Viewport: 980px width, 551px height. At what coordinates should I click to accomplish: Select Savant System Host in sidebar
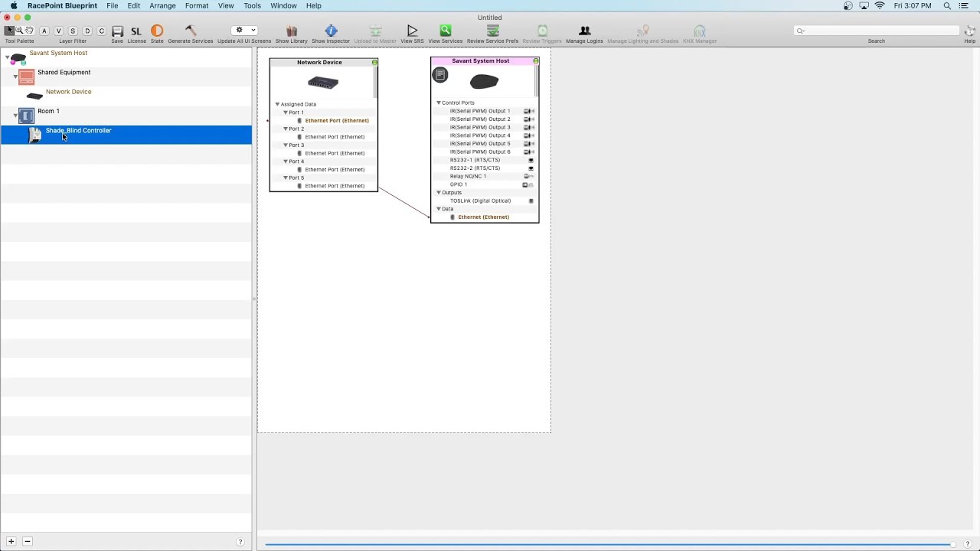click(x=58, y=53)
